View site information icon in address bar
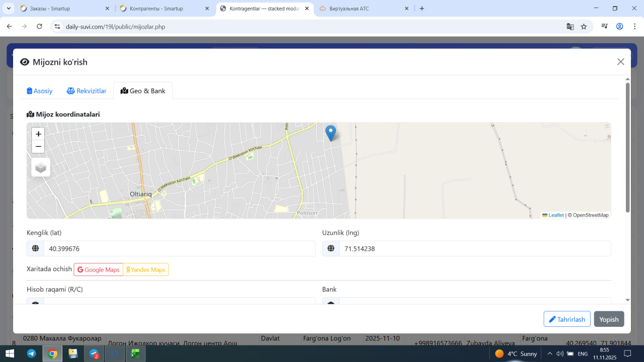Image resolution: width=644 pixels, height=362 pixels. (57, 27)
